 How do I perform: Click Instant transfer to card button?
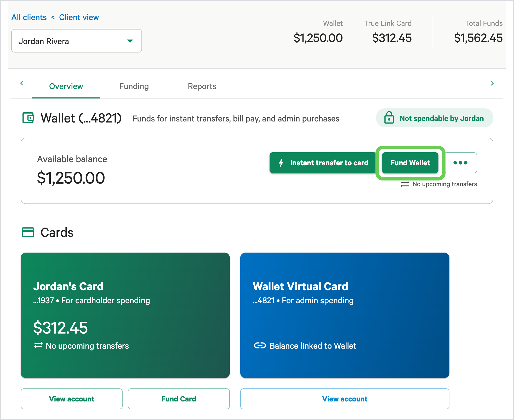click(323, 163)
